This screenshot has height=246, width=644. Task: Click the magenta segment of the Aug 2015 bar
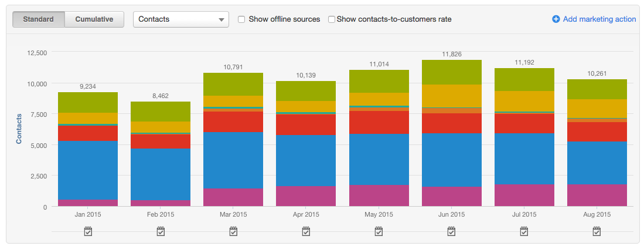(597, 195)
